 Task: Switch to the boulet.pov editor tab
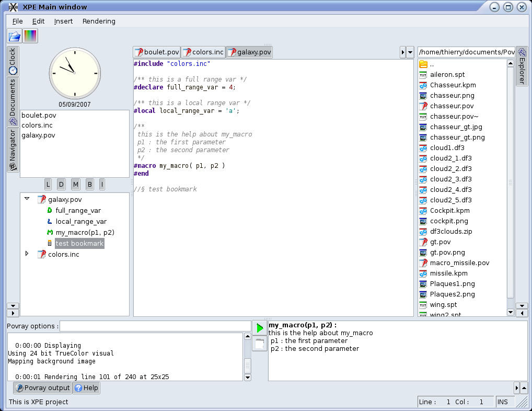[x=157, y=52]
